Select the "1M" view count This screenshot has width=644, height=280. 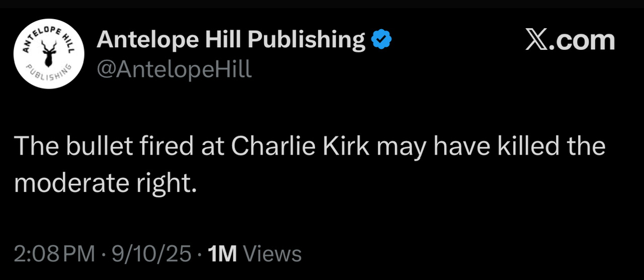222,254
